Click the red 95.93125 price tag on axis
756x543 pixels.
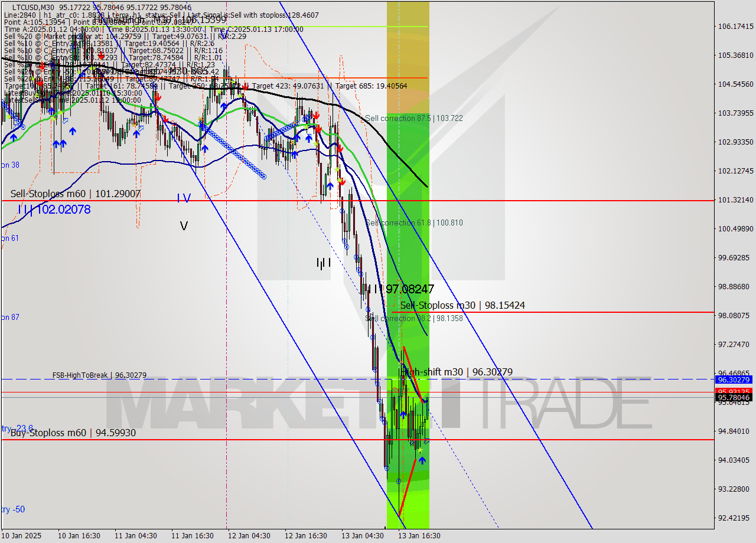coord(734,391)
